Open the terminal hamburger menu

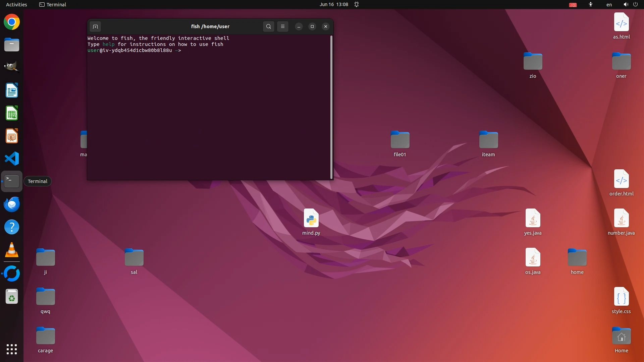pos(283,26)
